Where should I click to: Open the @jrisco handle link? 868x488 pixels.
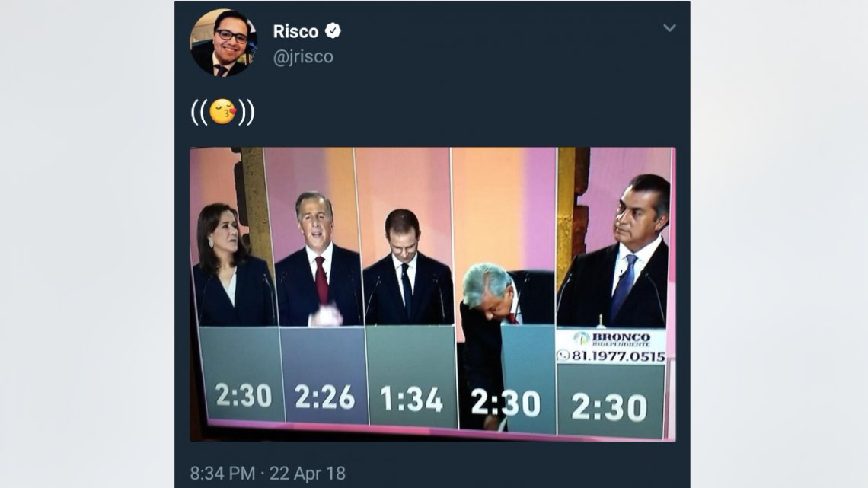303,56
